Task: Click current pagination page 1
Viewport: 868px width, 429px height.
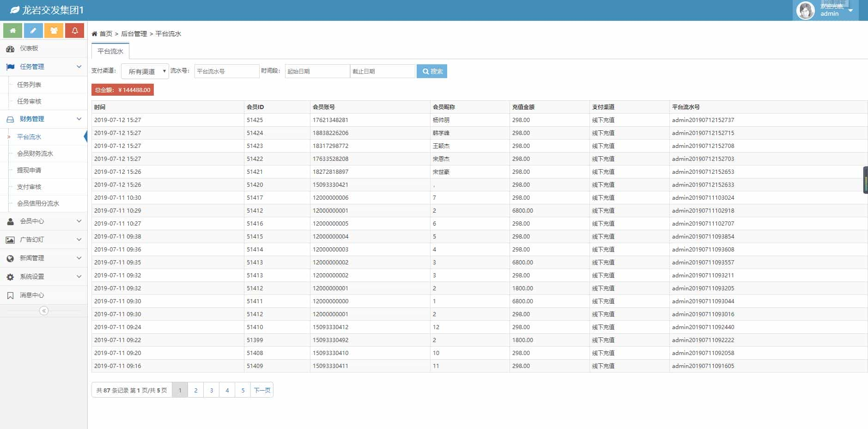Action: click(x=180, y=390)
